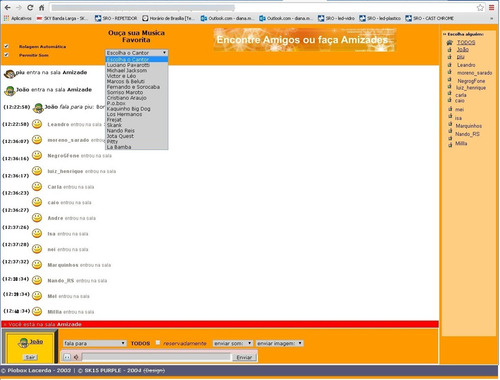Click smiley next to Milla entrou na sala
500x380 pixels.
[37, 311]
